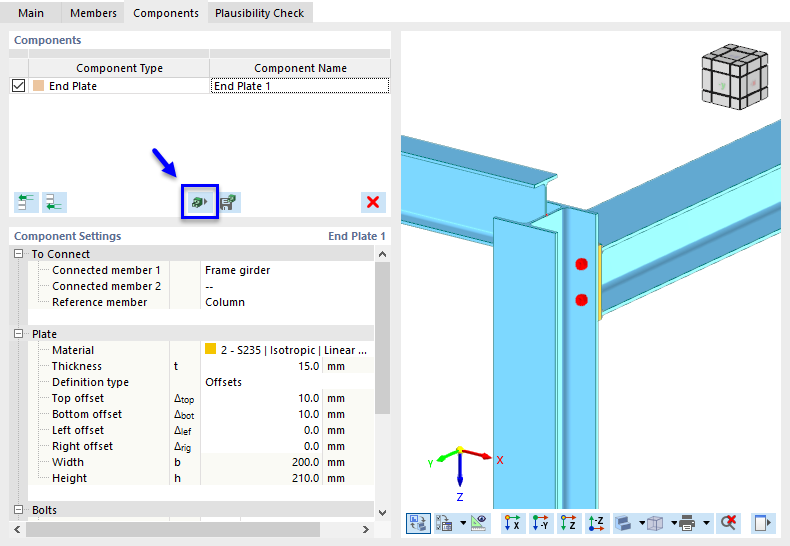Click the detach viewport window icon

(x=762, y=523)
